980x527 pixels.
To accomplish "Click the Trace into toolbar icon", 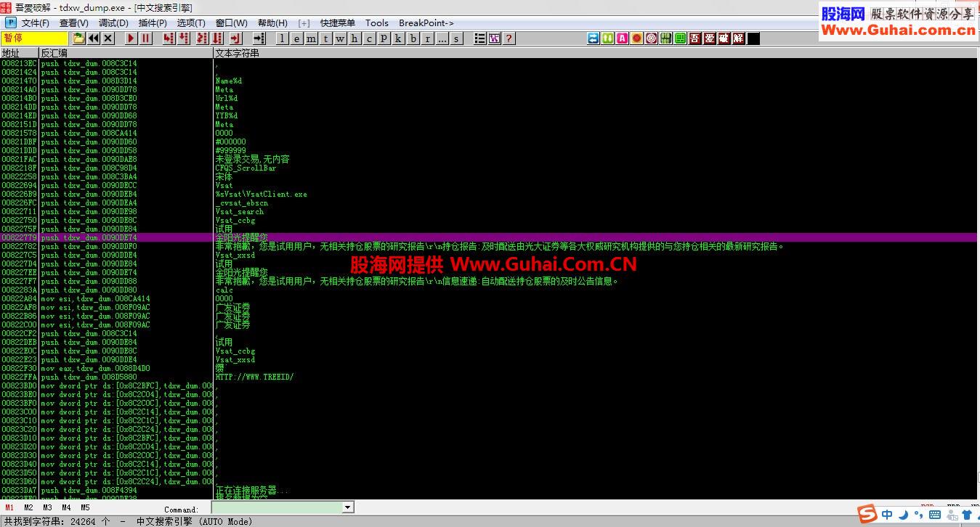I will [203, 38].
